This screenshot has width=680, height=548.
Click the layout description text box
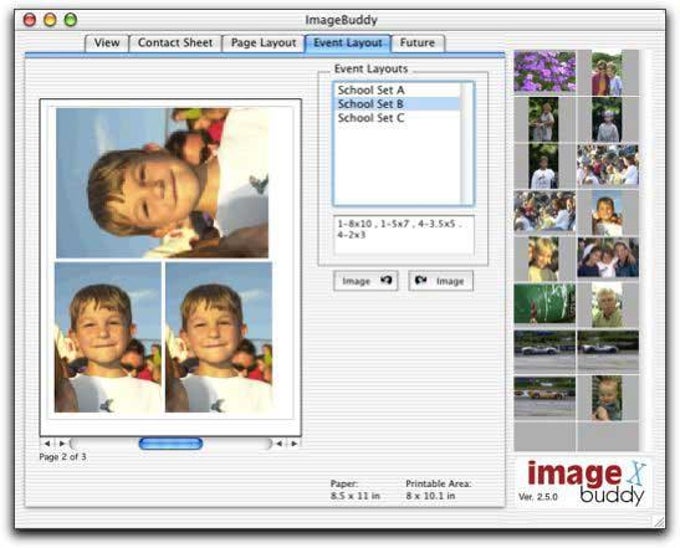(404, 235)
